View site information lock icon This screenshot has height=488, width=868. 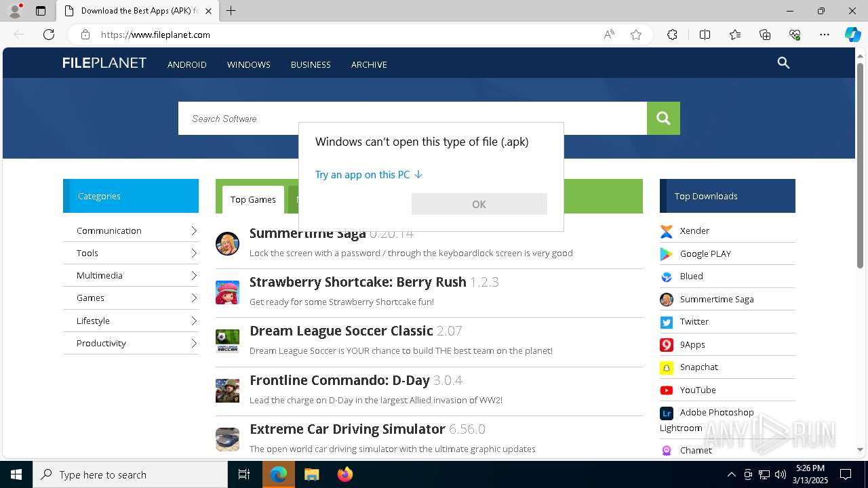(85, 35)
